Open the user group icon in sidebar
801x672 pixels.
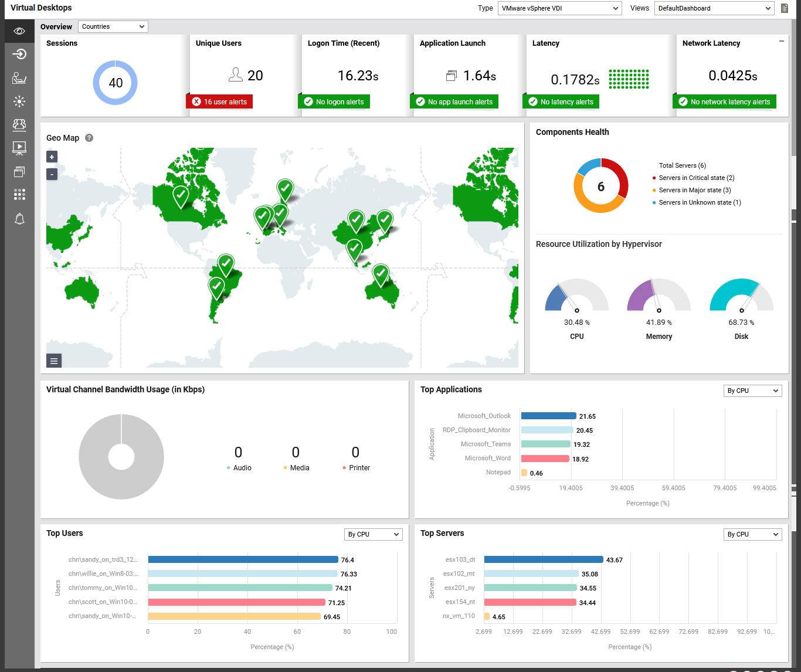19,124
